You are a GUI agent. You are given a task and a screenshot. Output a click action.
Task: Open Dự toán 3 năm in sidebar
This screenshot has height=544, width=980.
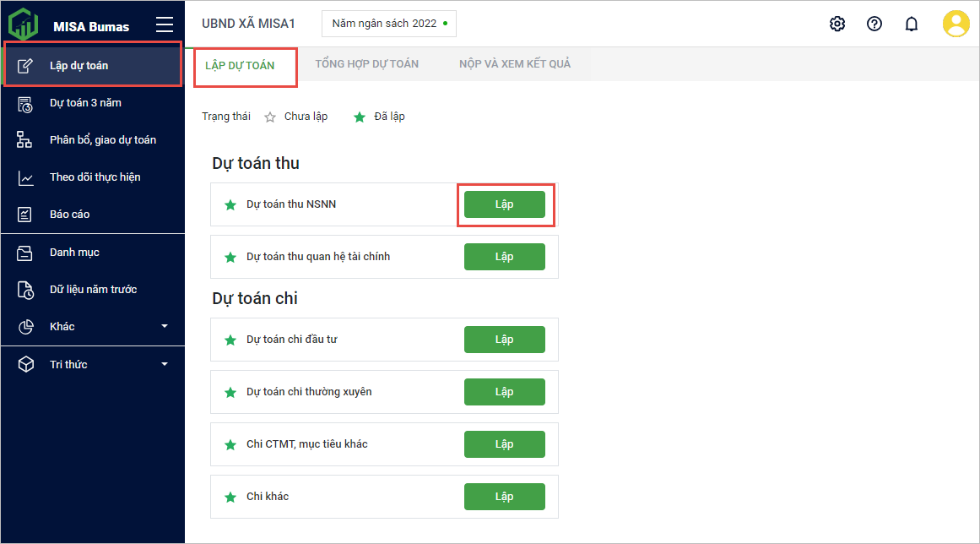(x=85, y=103)
